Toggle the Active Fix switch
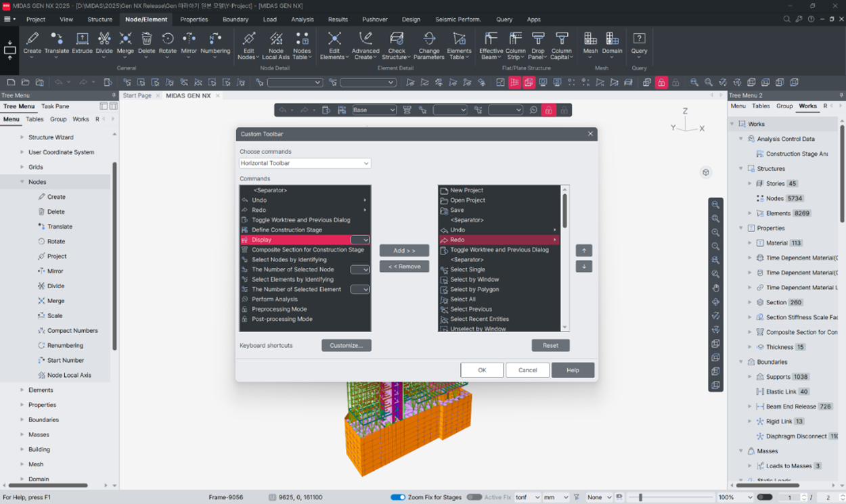Viewport: 846px width, 504px height. [x=474, y=497]
